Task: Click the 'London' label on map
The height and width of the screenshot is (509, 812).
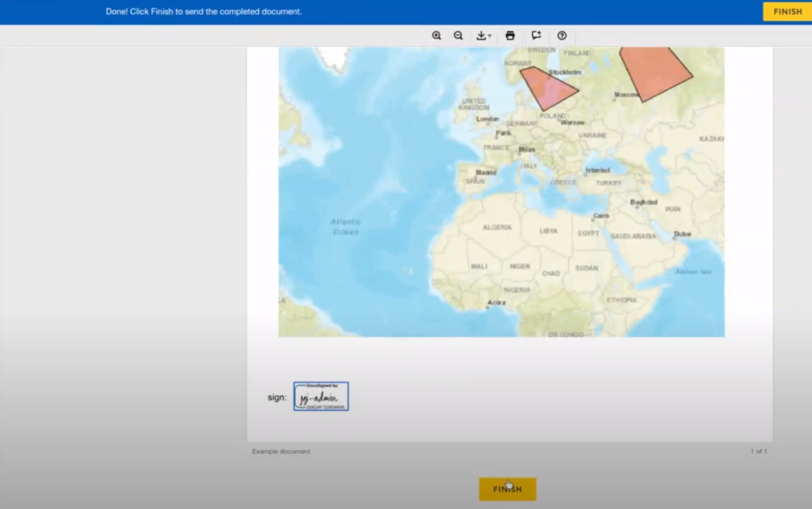Action: 487,118
